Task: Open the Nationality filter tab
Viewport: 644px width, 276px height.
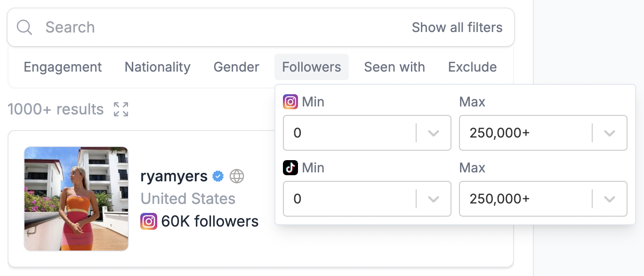Action: (x=157, y=67)
